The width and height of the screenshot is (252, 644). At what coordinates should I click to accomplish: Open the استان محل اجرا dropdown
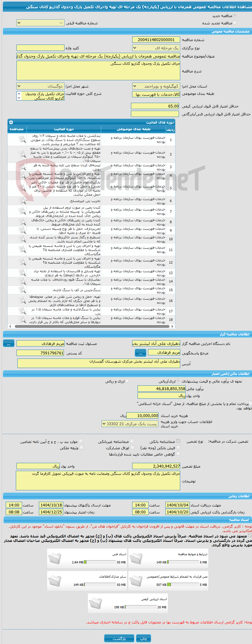coord(156,86)
